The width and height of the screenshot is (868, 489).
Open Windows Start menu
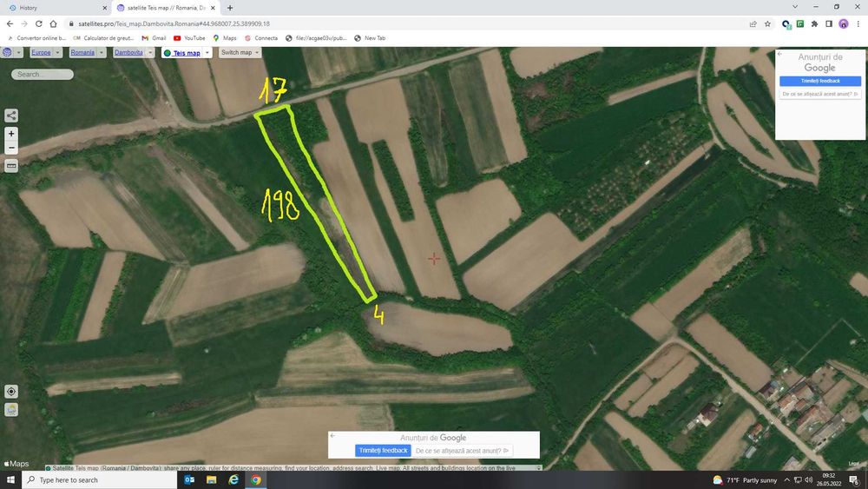click(10, 479)
